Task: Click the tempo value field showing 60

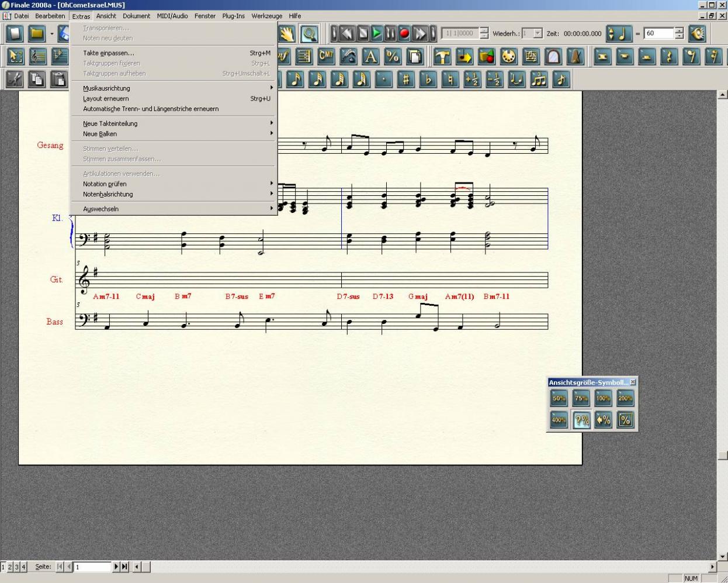Action: [659, 33]
